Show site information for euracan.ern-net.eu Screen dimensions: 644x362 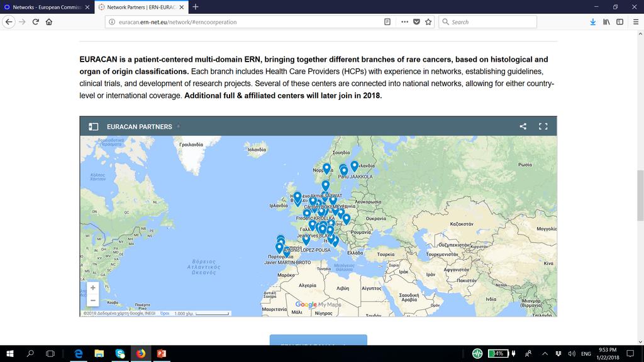[x=112, y=22]
